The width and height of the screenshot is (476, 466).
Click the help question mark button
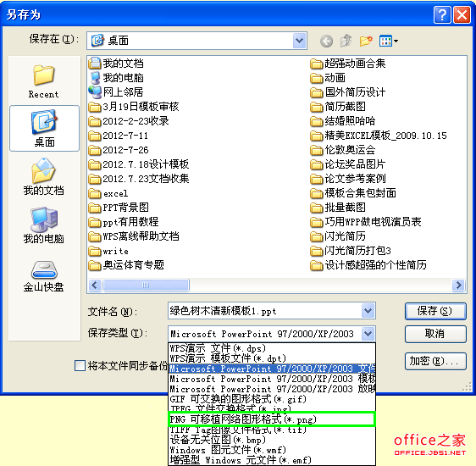442,14
